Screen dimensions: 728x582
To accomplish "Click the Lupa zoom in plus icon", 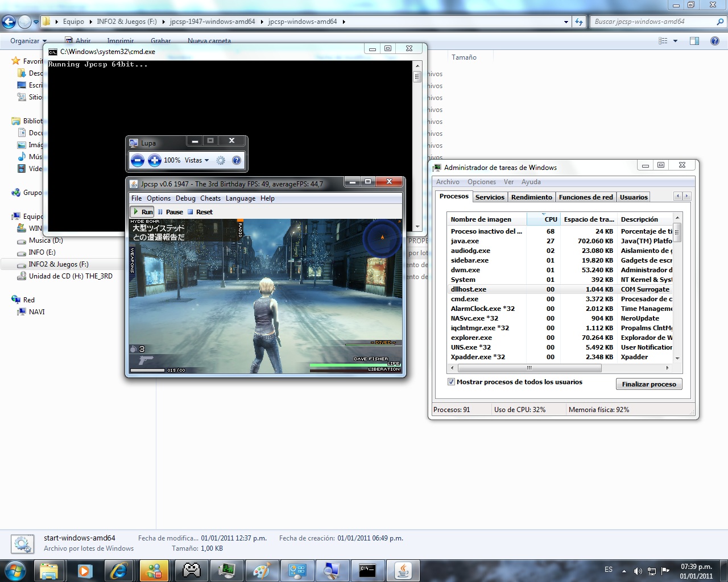I will tap(155, 160).
